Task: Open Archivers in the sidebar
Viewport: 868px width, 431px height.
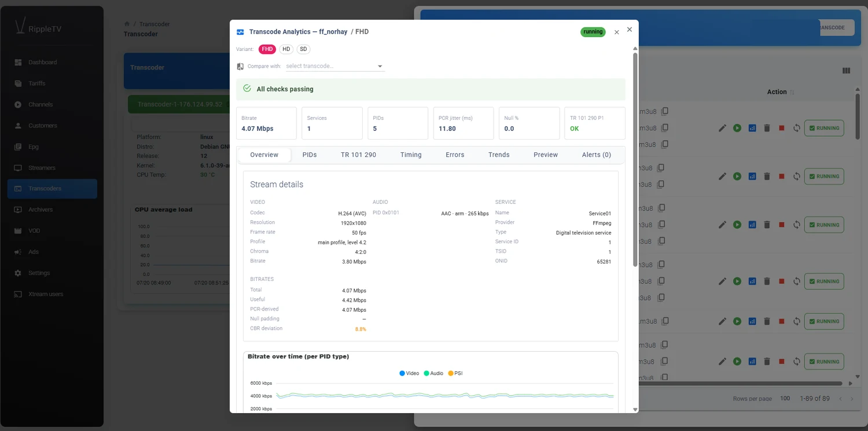Action: (x=52, y=210)
